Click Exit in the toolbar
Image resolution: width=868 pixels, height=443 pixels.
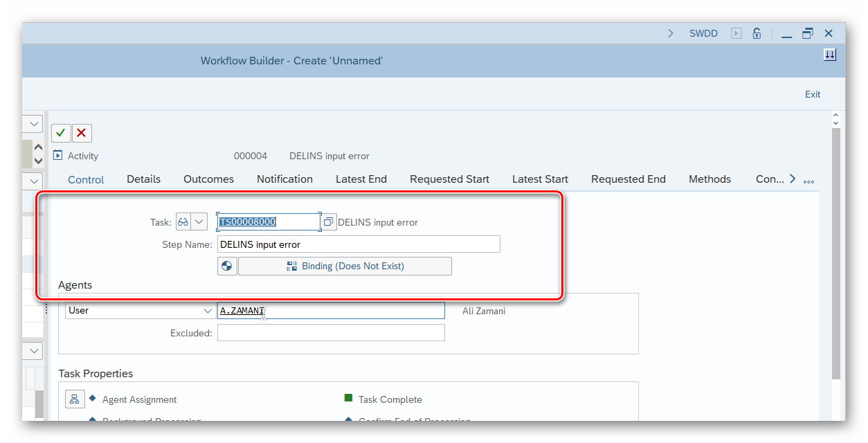[813, 94]
